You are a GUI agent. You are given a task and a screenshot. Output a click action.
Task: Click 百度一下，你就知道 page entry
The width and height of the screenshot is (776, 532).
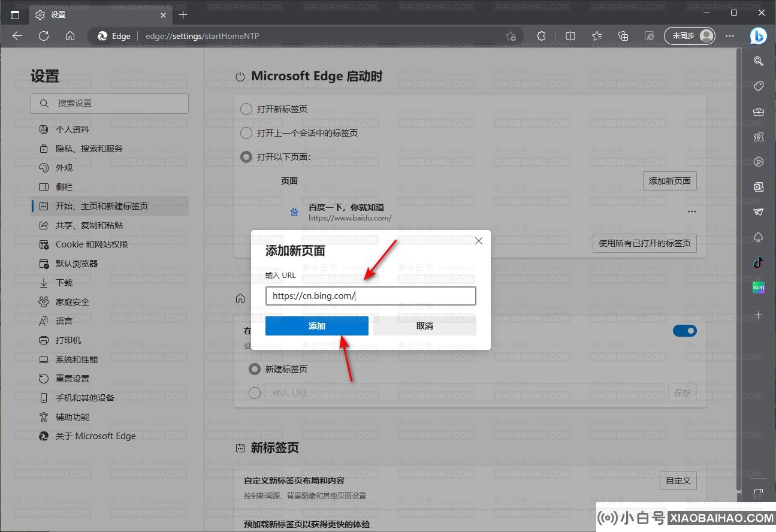click(346, 207)
